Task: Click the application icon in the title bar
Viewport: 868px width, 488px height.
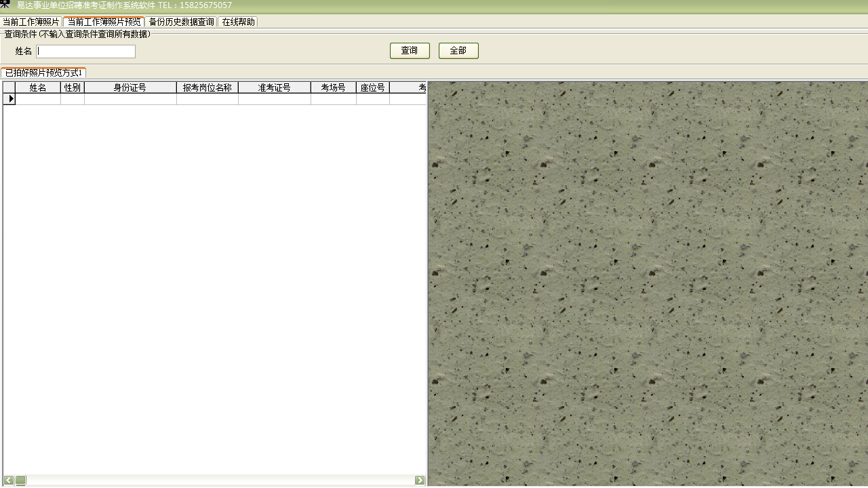Action: click(x=5, y=5)
